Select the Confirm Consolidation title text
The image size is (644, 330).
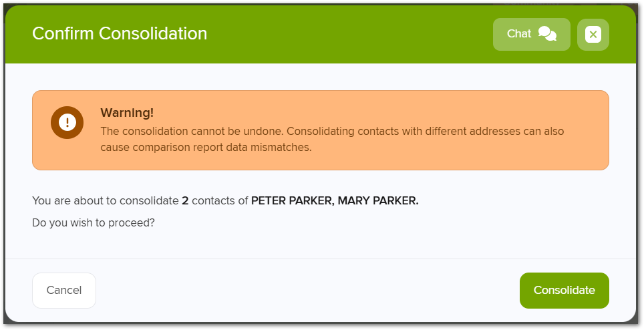pyautogui.click(x=120, y=33)
